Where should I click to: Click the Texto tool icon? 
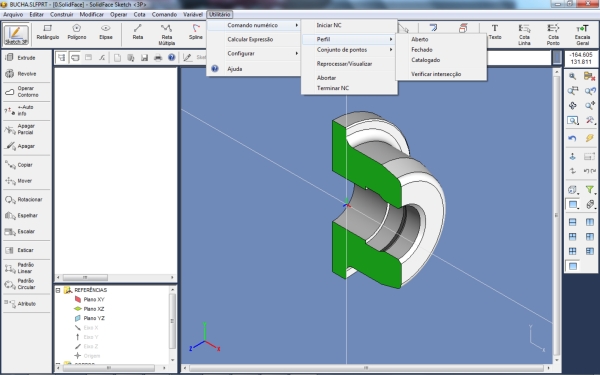[495, 32]
